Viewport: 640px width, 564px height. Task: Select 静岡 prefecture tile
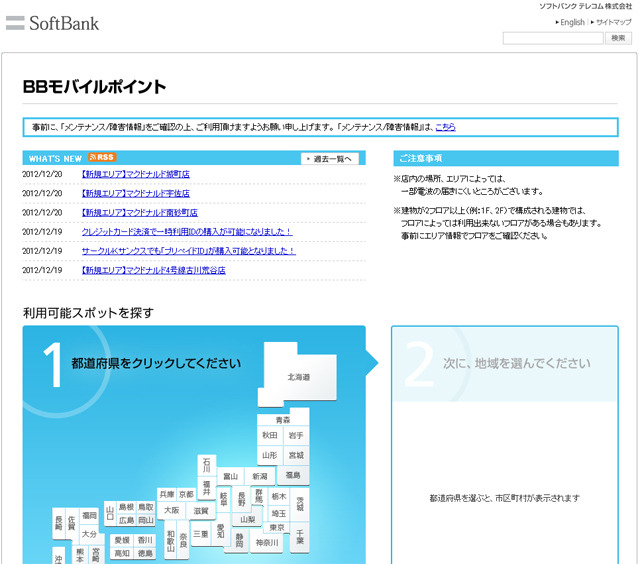click(240, 540)
